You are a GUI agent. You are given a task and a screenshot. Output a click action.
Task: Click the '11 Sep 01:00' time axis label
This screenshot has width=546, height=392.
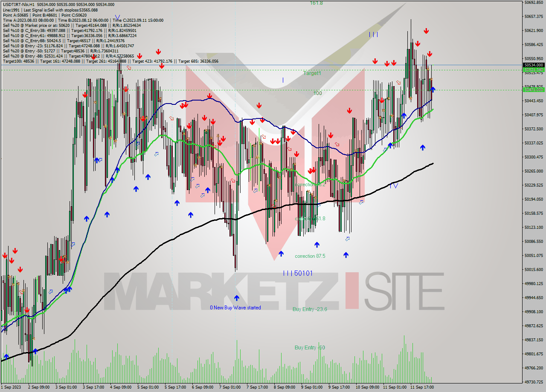395,387
